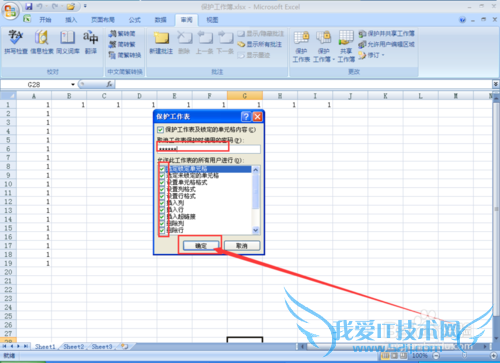Click 允许用户编辑区域 in ribbon
Image resolution: width=500 pixels, height=363 pixels.
tap(386, 44)
